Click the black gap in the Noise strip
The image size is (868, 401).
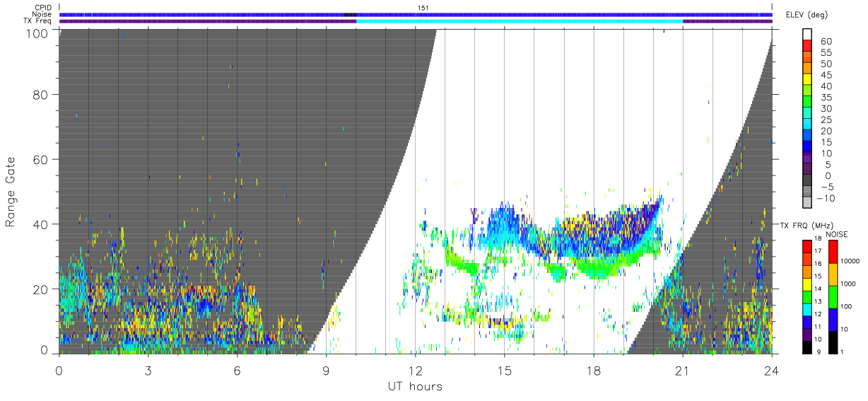pyautogui.click(x=350, y=14)
